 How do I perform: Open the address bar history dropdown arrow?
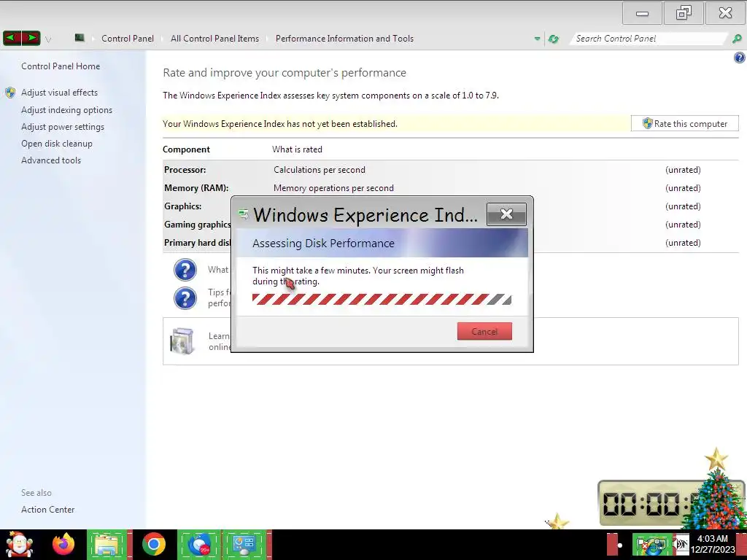[537, 39]
